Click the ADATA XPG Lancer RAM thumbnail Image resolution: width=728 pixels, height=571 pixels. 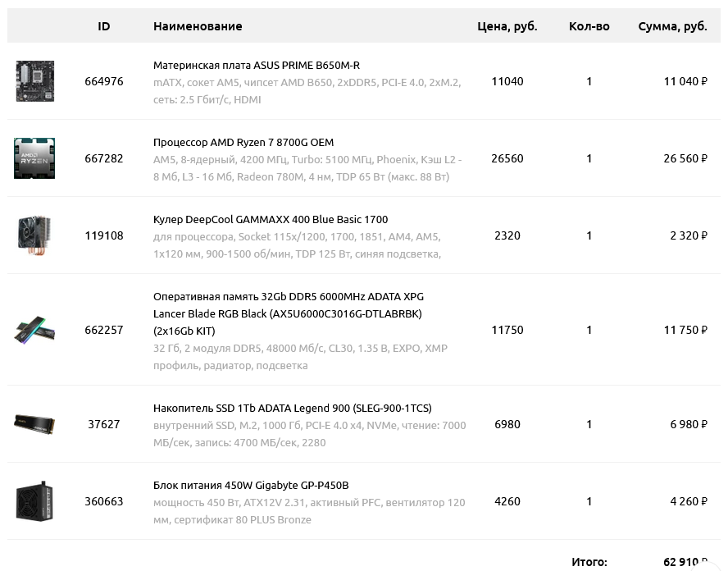(x=34, y=330)
